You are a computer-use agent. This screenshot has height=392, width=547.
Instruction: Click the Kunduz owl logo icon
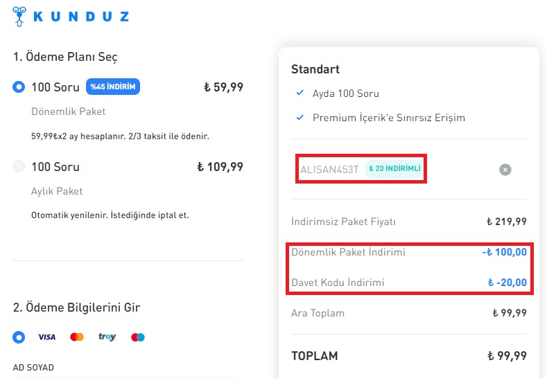pyautogui.click(x=19, y=17)
